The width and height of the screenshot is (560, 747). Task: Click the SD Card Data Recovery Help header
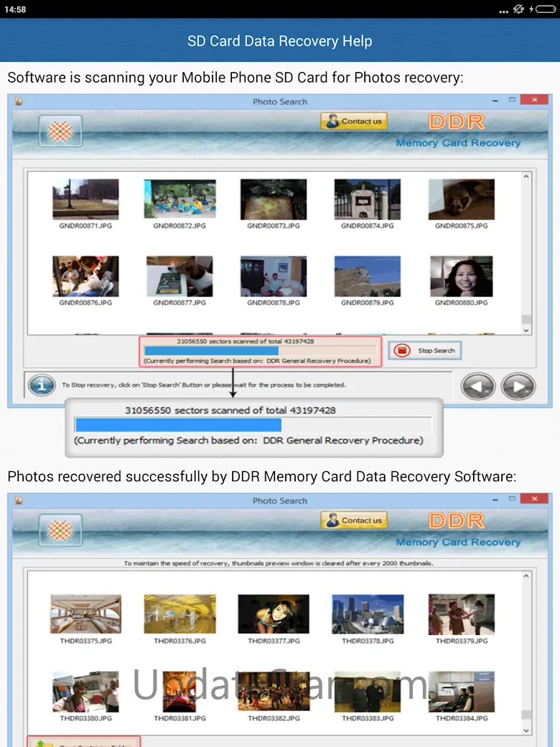[x=279, y=41]
